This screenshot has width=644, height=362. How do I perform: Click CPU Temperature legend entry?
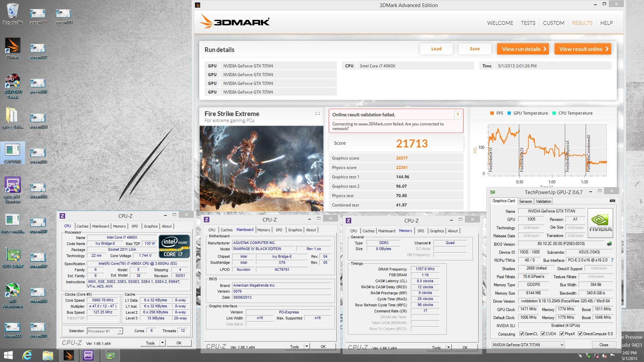(x=572, y=113)
